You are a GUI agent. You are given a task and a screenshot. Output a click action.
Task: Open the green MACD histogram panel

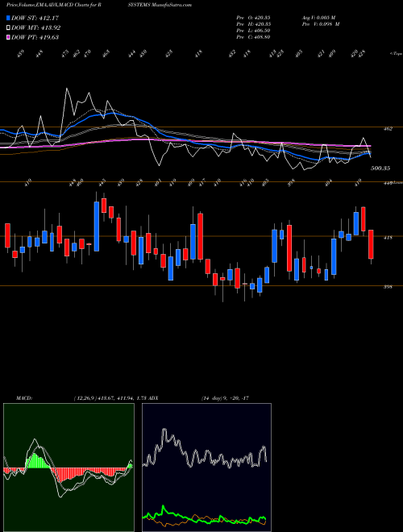pyautogui.click(x=69, y=468)
